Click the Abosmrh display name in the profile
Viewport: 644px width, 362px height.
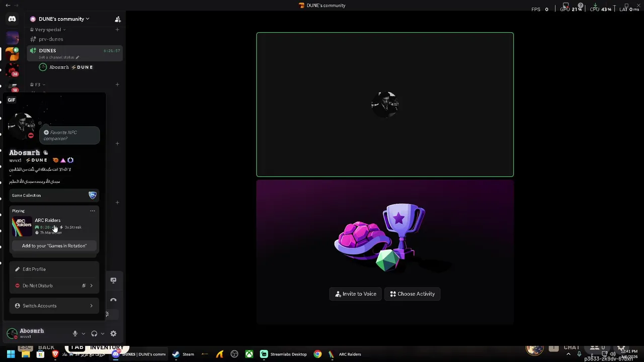tap(24, 152)
